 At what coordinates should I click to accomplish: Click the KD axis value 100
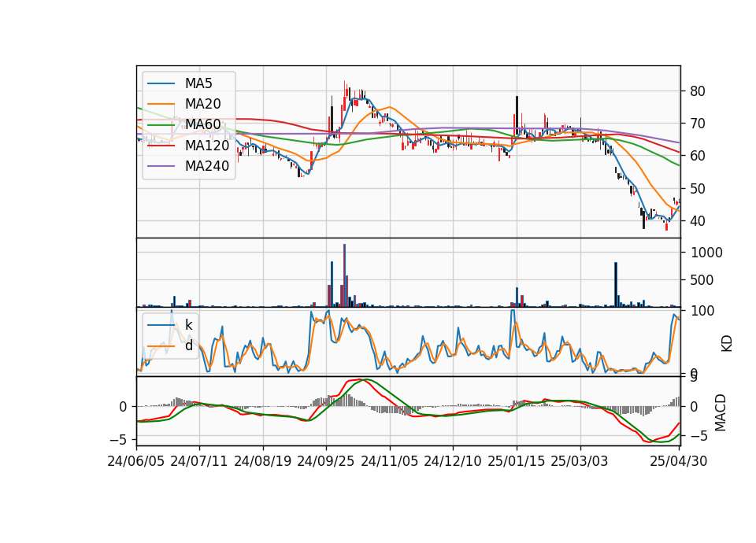[x=702, y=311]
